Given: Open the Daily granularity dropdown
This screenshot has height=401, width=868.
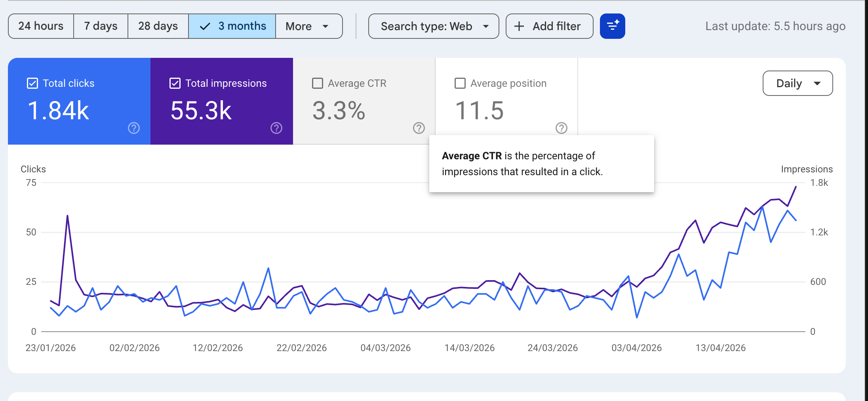Looking at the screenshot, I should pyautogui.click(x=798, y=83).
